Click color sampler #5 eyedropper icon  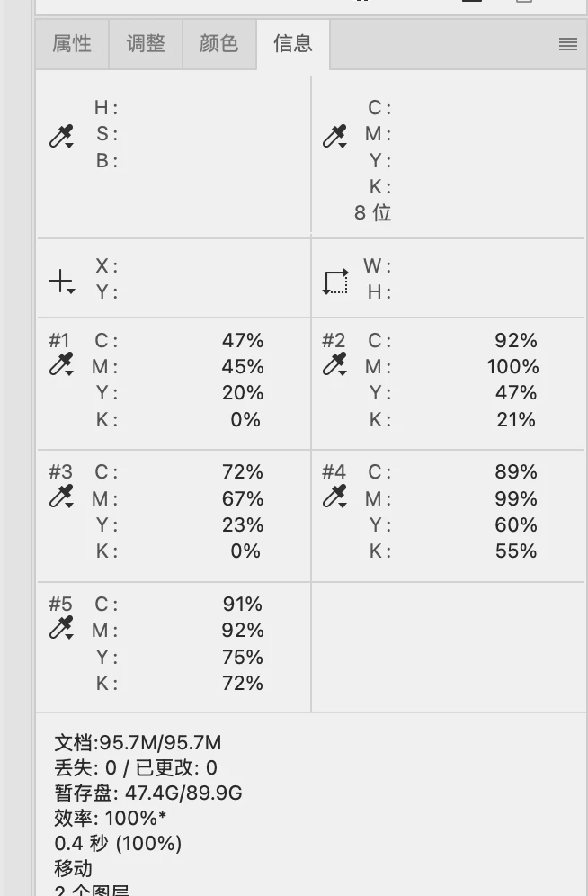pyautogui.click(x=61, y=628)
